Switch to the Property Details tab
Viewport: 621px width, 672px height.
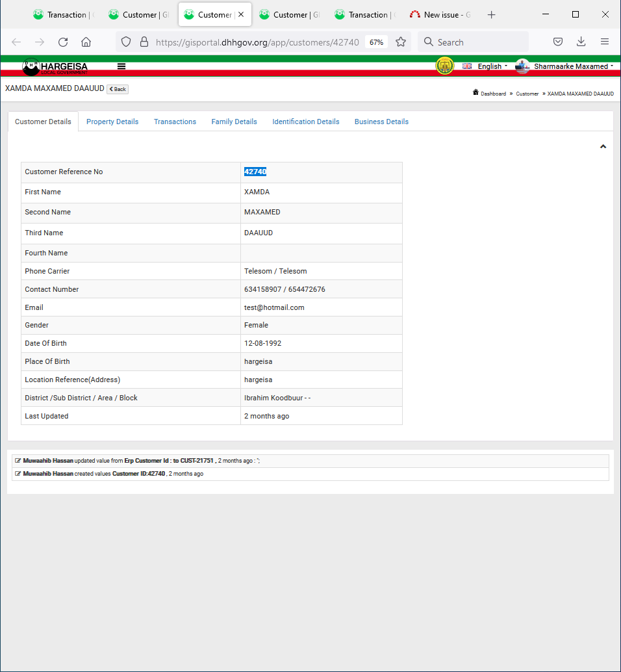pyautogui.click(x=112, y=122)
